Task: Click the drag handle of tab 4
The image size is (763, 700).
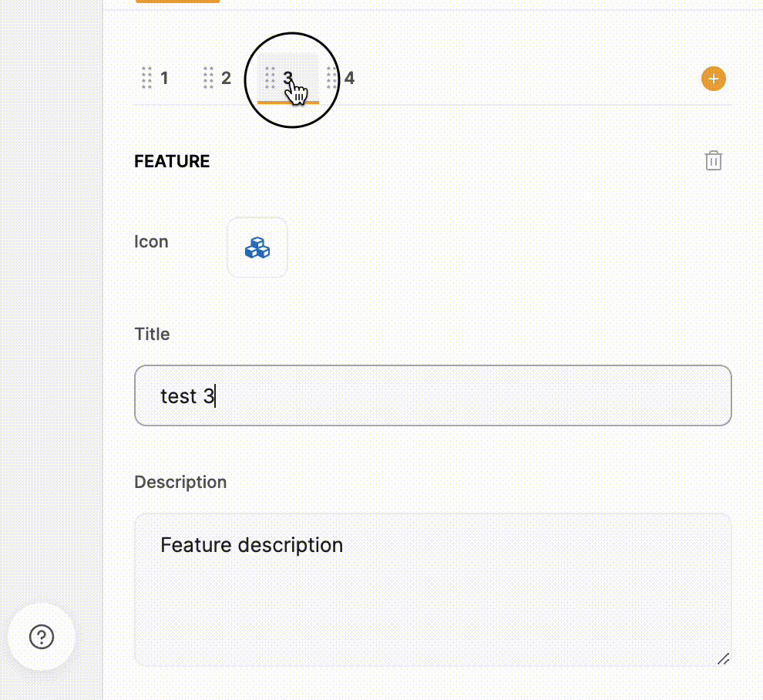Action: pyautogui.click(x=331, y=78)
